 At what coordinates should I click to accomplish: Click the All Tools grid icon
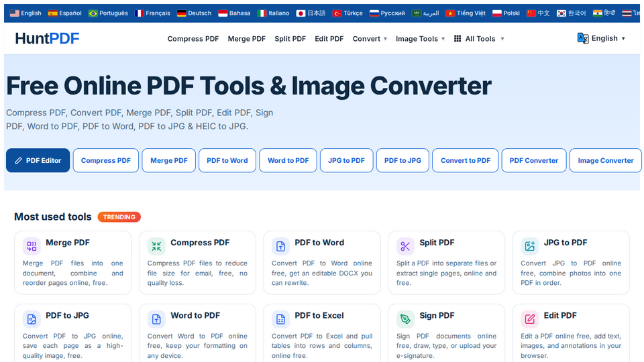click(x=458, y=39)
